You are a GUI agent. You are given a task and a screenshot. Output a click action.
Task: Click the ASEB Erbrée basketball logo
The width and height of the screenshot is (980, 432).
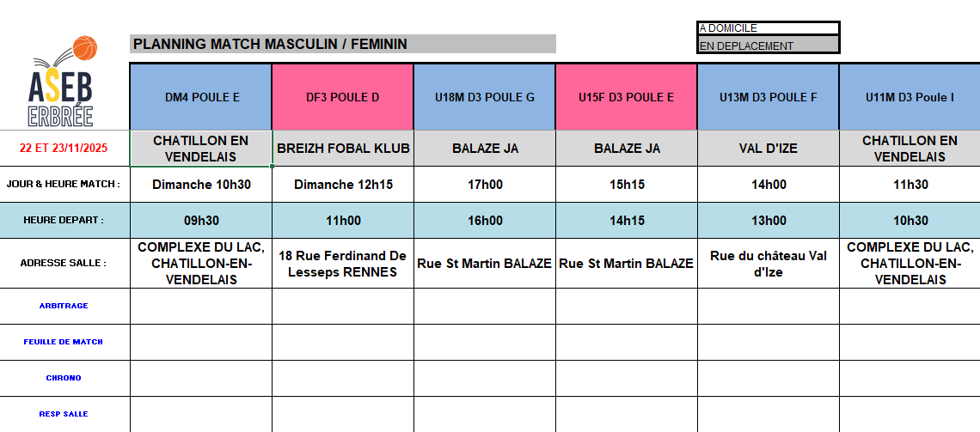coord(63,82)
